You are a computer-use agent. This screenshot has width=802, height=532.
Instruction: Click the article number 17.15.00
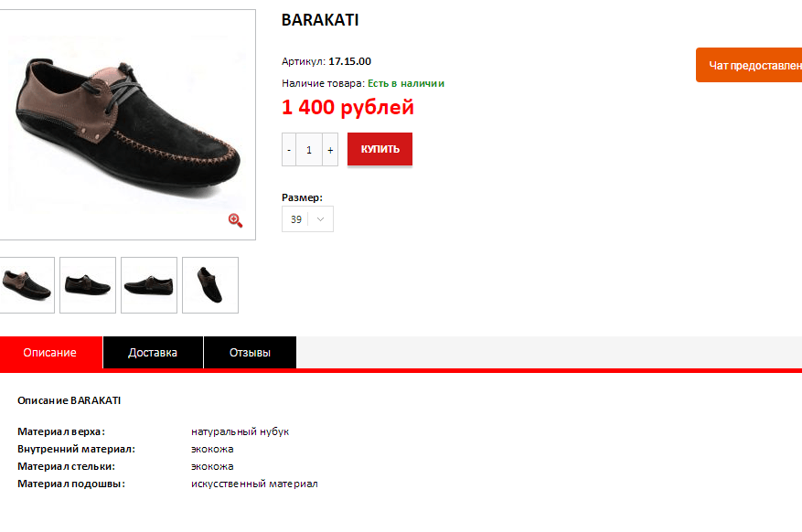click(350, 61)
